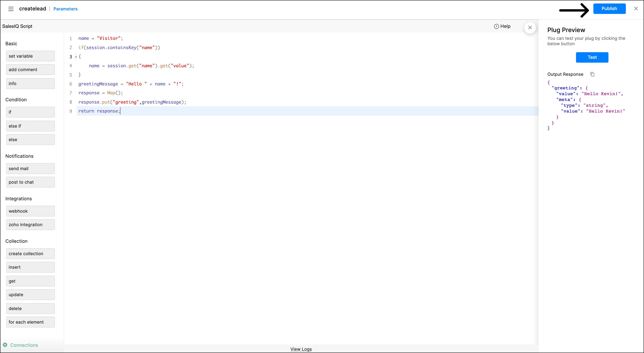The height and width of the screenshot is (353, 644).
Task: Click line 9 'return response;'
Action: (99, 111)
